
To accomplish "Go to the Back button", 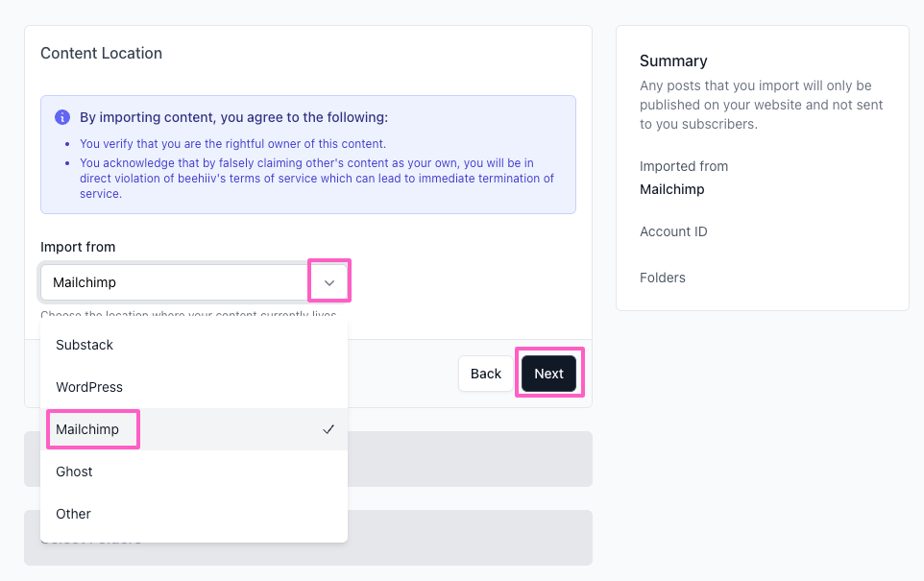I will pyautogui.click(x=486, y=374).
